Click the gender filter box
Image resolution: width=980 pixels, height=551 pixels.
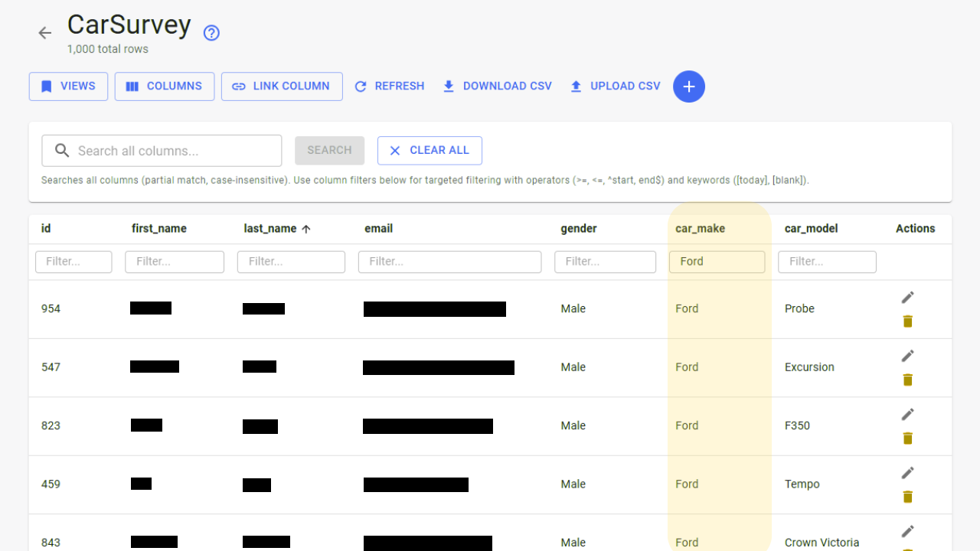coord(605,262)
